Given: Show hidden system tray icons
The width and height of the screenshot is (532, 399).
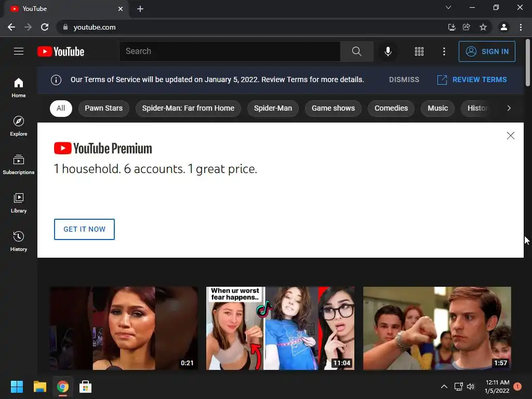Looking at the screenshot, I should [444, 387].
